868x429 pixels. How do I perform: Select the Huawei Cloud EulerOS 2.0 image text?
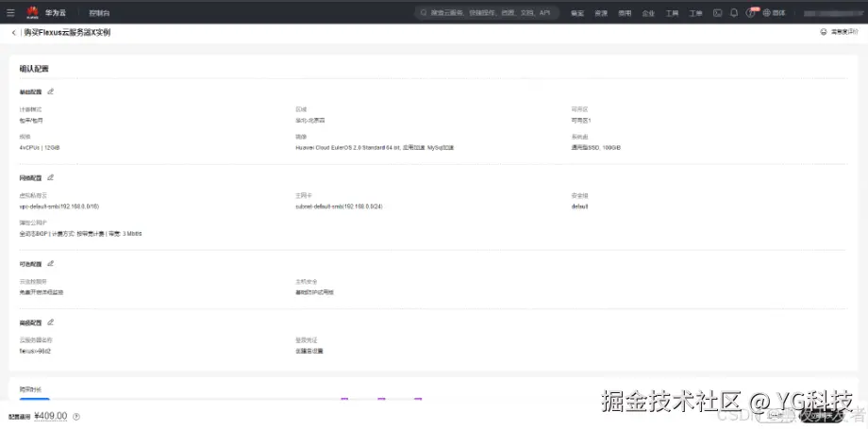click(x=376, y=148)
